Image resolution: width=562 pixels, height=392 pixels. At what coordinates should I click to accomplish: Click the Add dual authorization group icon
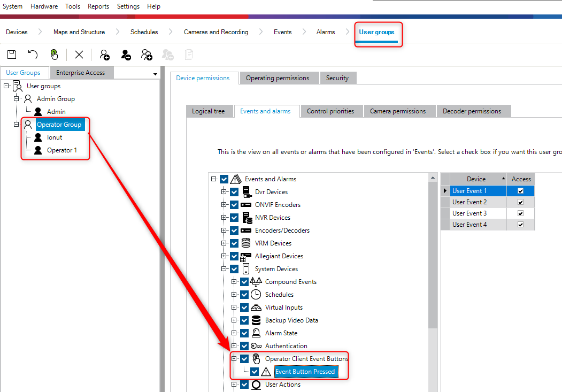(147, 55)
